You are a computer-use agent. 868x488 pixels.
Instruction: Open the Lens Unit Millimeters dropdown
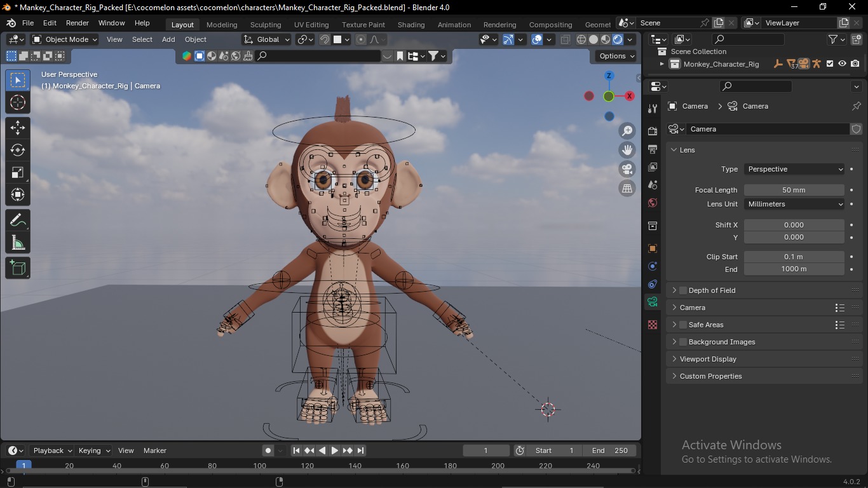(794, 204)
